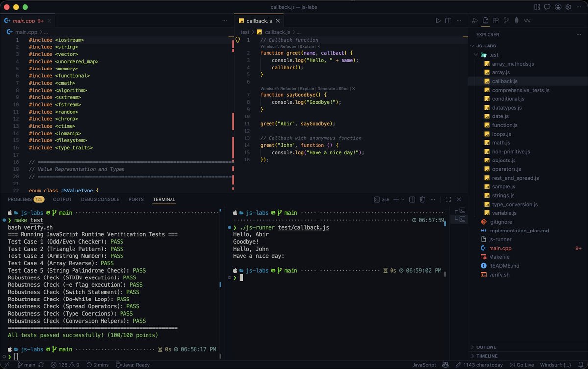The width and height of the screenshot is (588, 369).
Task: Open the Accounts avatar icon
Action: click(558, 7)
